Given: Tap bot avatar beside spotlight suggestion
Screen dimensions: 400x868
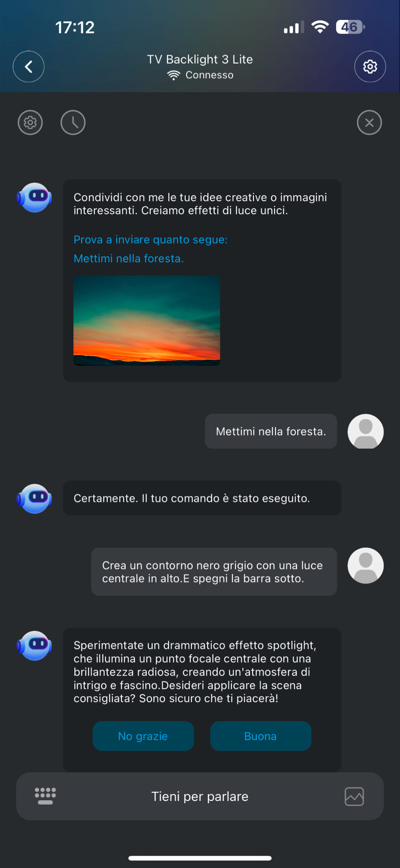Looking at the screenshot, I should (34, 646).
